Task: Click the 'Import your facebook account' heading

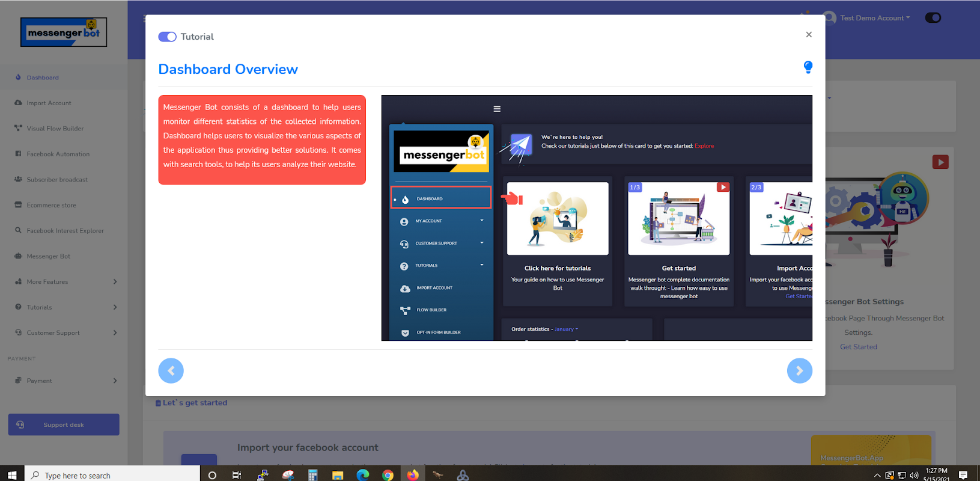Action: coord(308,447)
